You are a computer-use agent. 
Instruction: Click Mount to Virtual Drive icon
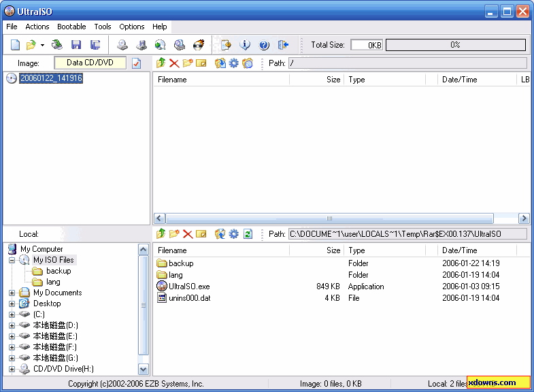(x=179, y=45)
